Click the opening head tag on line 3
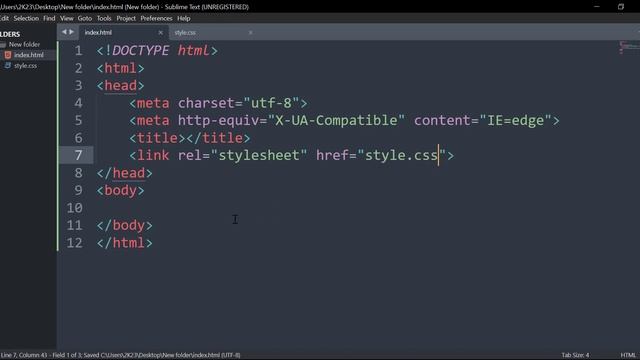Viewport: 640px width, 360px height. pyautogui.click(x=120, y=86)
